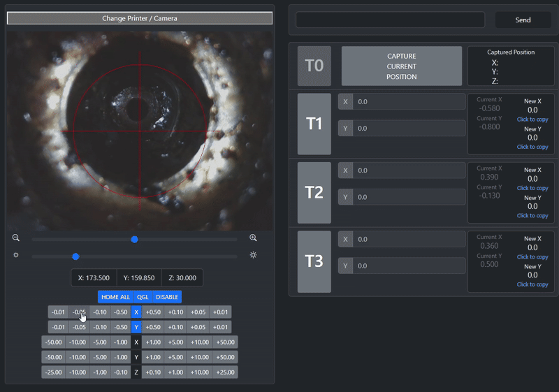559x392 pixels.
Task: Click to copy T1 New X value
Action: pos(532,119)
